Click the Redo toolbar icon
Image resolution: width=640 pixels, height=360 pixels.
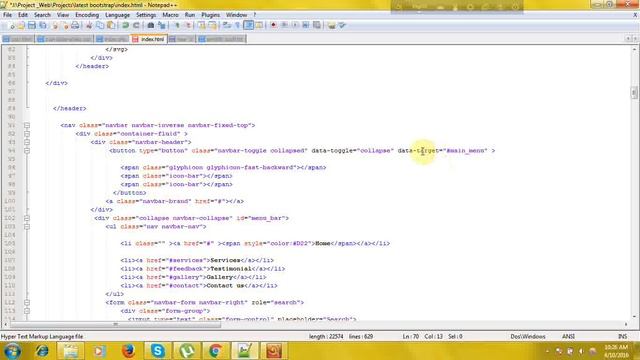(136, 25)
